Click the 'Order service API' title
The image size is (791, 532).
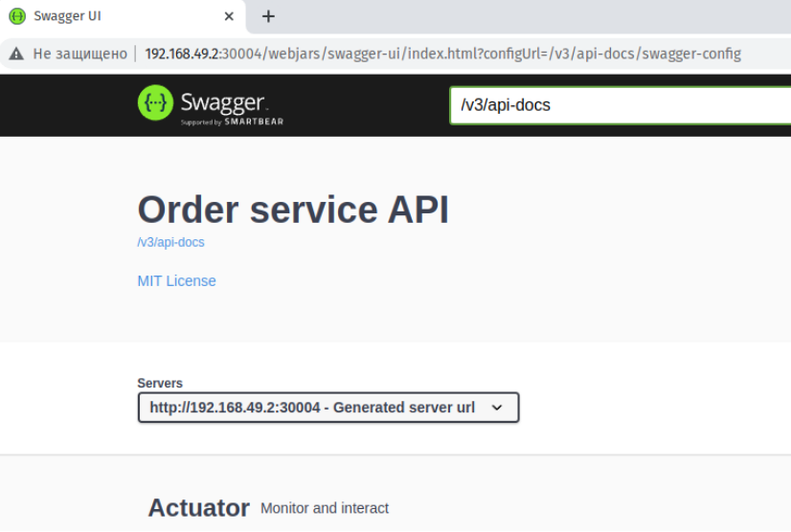point(293,210)
